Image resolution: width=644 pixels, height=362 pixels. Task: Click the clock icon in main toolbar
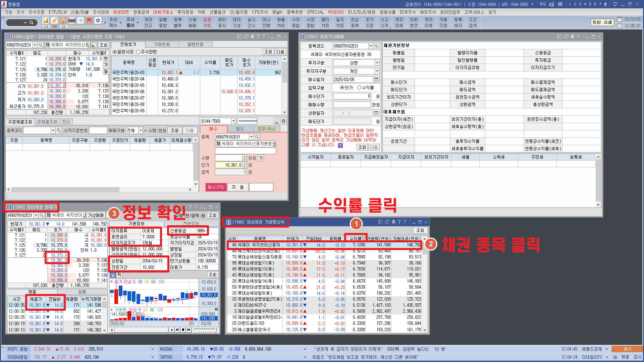(x=80, y=20)
